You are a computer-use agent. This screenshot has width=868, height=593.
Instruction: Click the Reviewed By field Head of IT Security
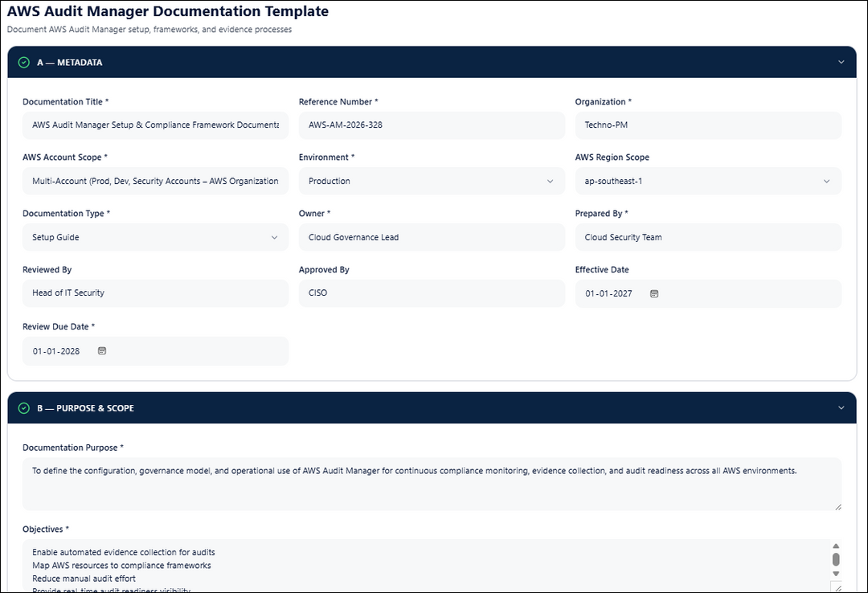(156, 293)
